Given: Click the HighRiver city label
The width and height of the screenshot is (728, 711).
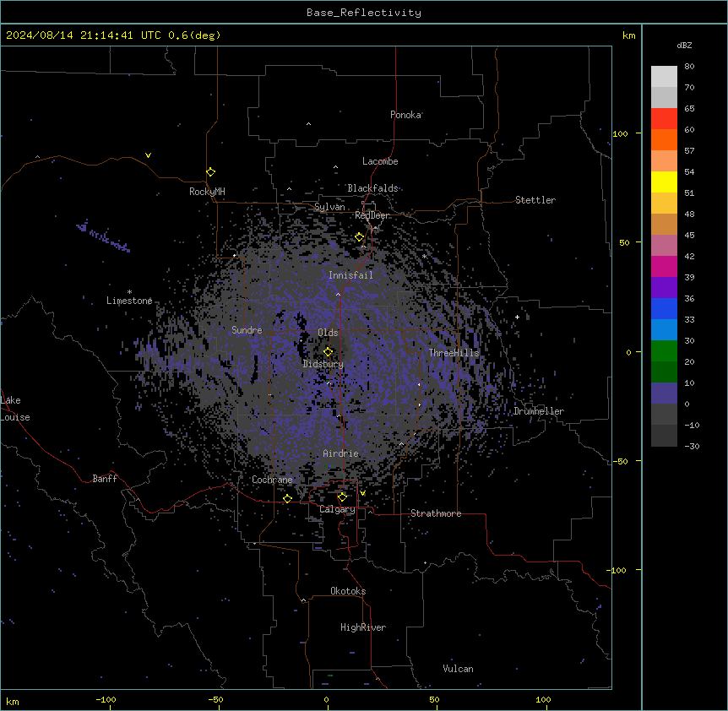Looking at the screenshot, I should 363,627.
